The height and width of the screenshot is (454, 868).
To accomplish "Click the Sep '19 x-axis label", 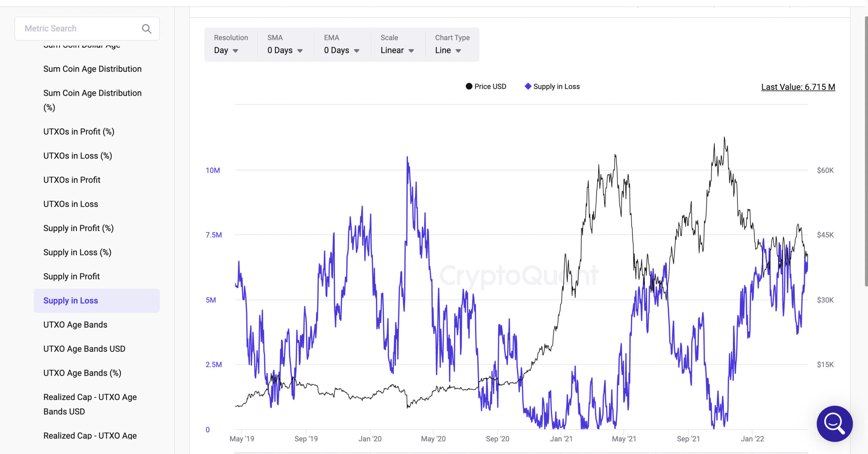I will coord(306,439).
